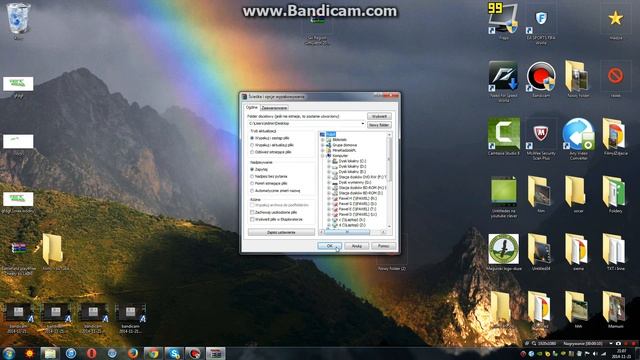
Task: Expand Dysk lokalny (D:) in tree
Action: tap(329, 167)
